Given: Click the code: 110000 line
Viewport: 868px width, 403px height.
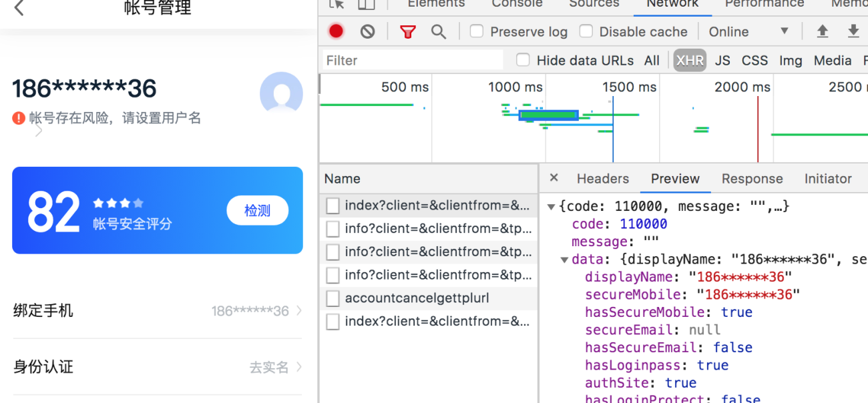Looking at the screenshot, I should point(619,224).
